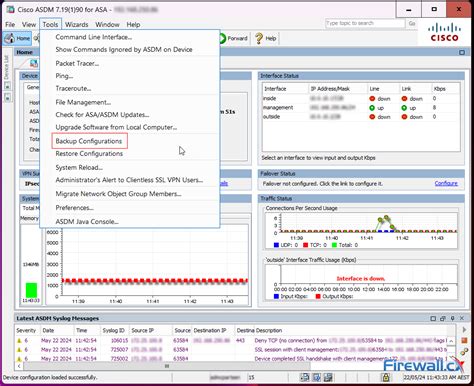The height and width of the screenshot is (386, 474).
Task: Open syslog color settings icon
Action: 464,351
